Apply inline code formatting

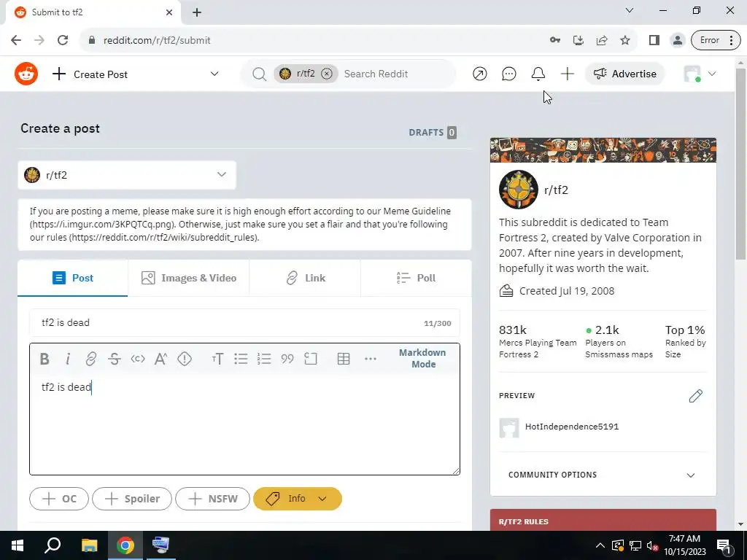pos(138,359)
